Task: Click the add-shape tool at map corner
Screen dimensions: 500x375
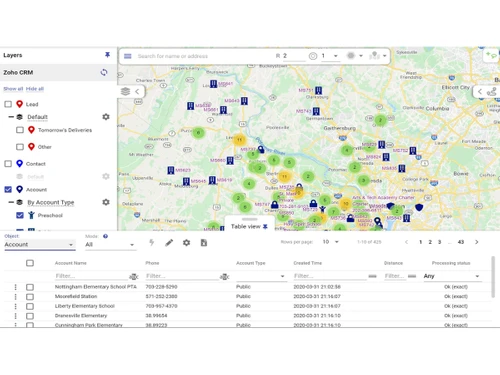Action: click(x=491, y=55)
